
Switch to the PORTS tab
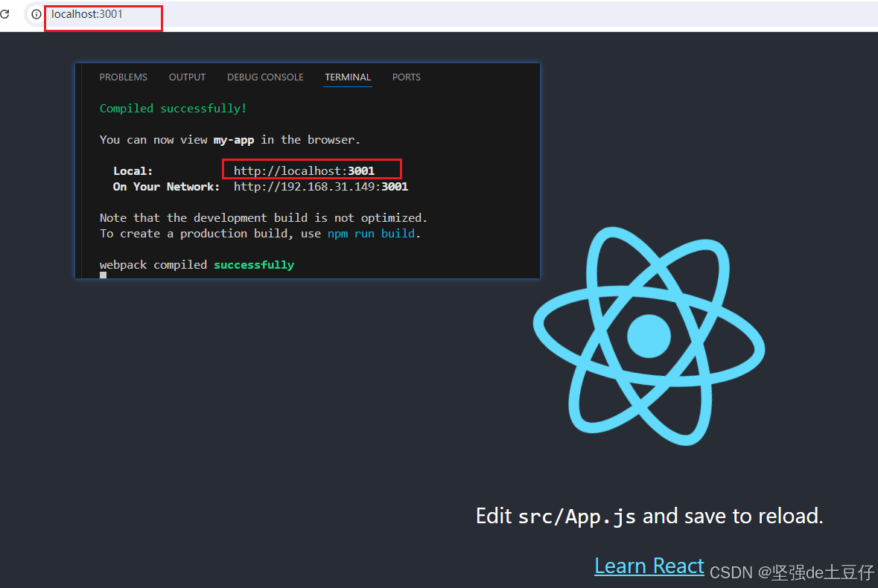tap(407, 77)
